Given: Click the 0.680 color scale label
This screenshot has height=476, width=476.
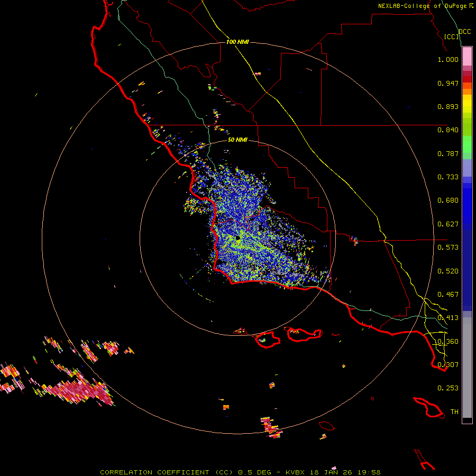Looking at the screenshot, I should point(448,200).
